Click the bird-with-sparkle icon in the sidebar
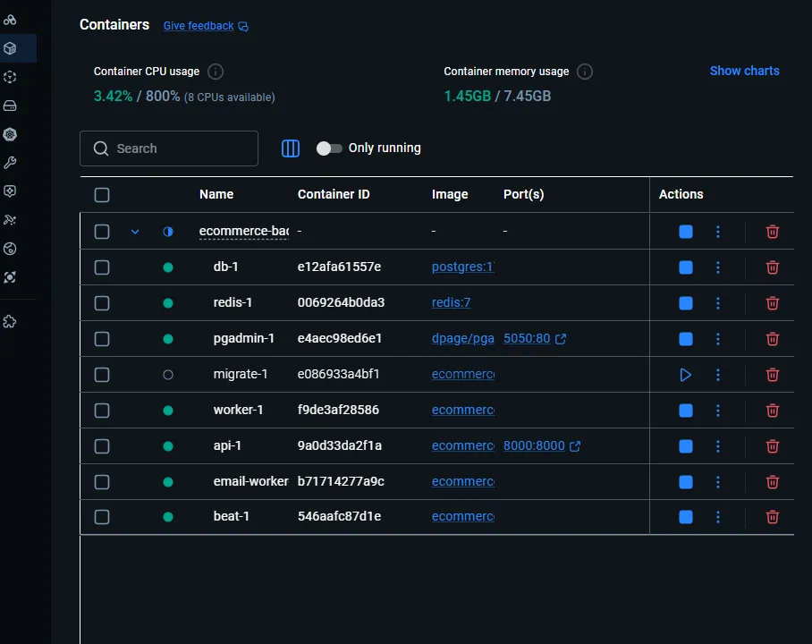812x644 pixels. coord(11,220)
